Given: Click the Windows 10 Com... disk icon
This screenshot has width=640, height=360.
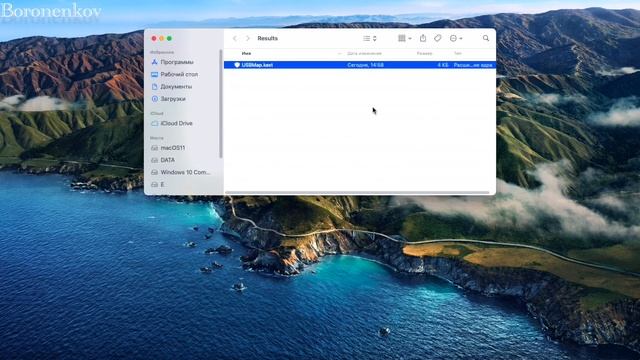Looking at the screenshot, I should (x=154, y=172).
